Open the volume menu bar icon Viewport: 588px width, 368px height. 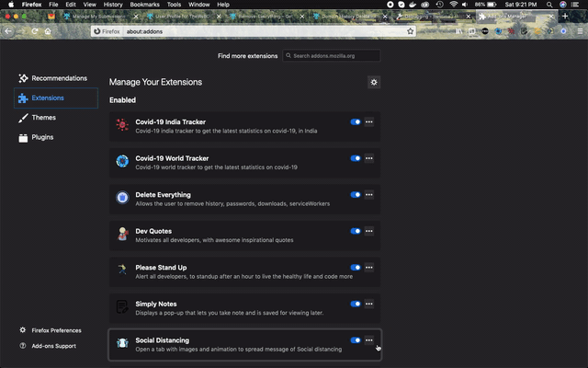pos(465,5)
